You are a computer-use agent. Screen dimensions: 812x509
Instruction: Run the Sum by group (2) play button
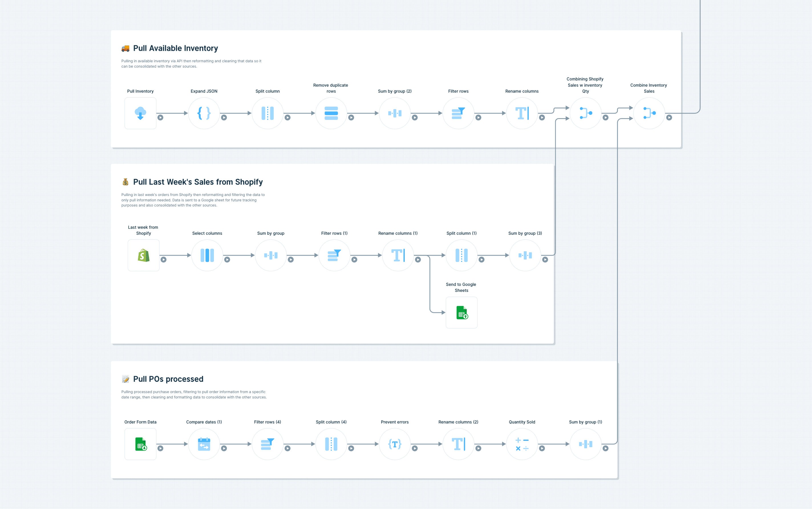415,118
